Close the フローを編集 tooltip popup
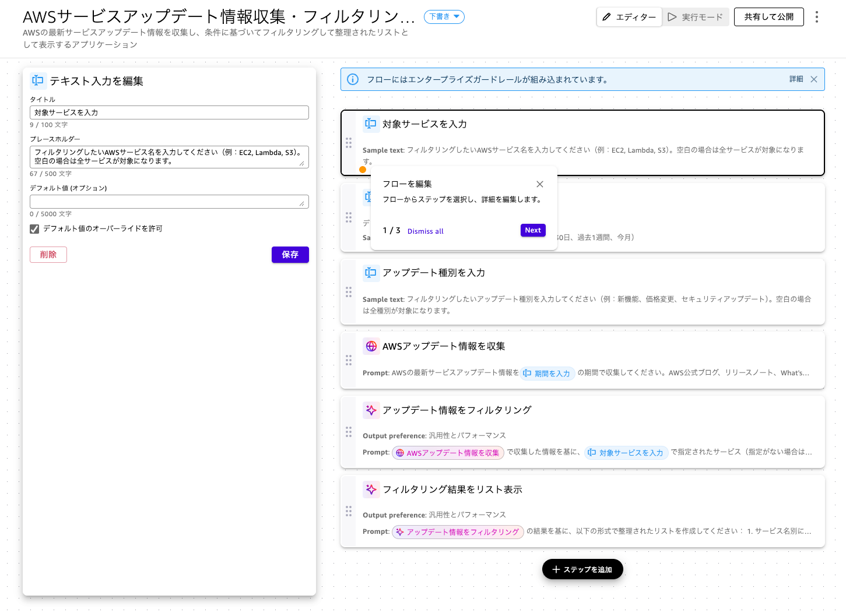Image resolution: width=846 pixels, height=616 pixels. click(x=539, y=184)
